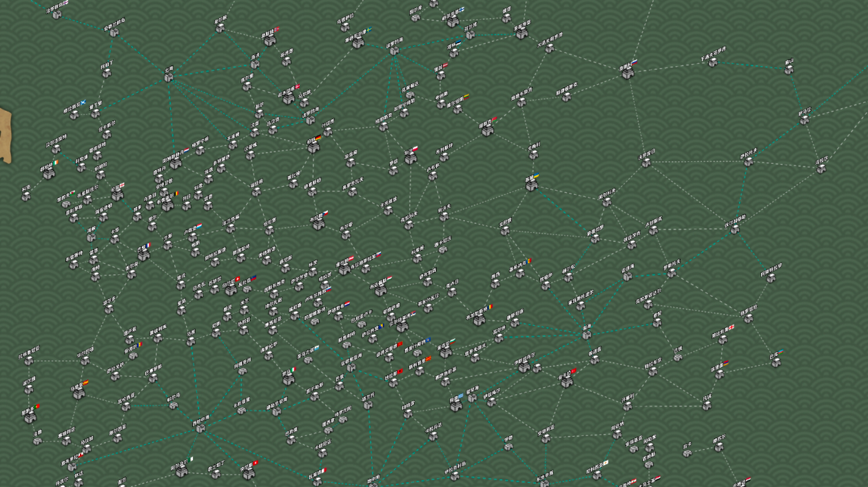
Task: Select the Prague city with Czech flag
Action: pos(318,223)
